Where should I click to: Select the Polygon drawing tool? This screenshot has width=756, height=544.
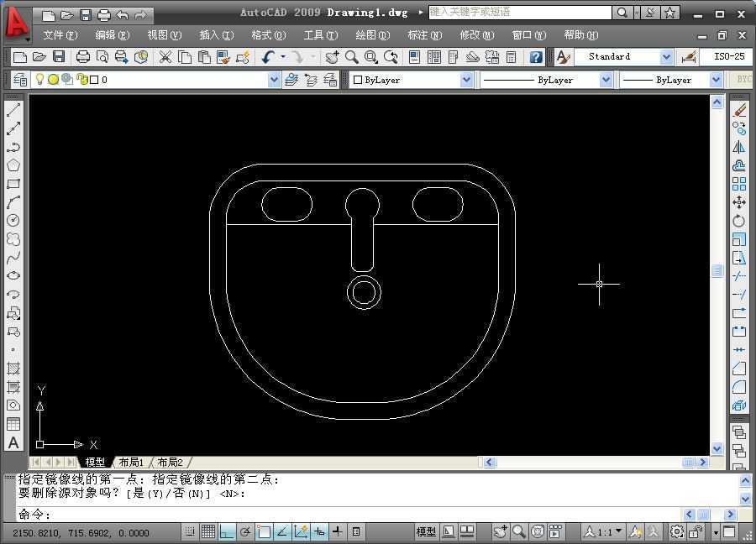(13, 165)
